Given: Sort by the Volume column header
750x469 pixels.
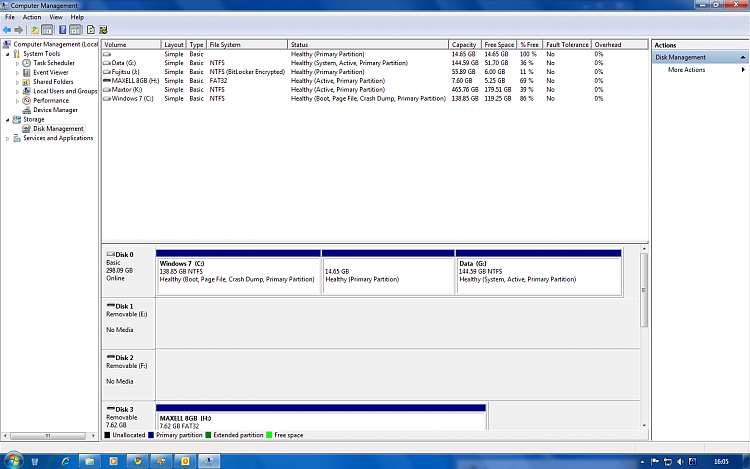Looking at the screenshot, I should (x=131, y=44).
